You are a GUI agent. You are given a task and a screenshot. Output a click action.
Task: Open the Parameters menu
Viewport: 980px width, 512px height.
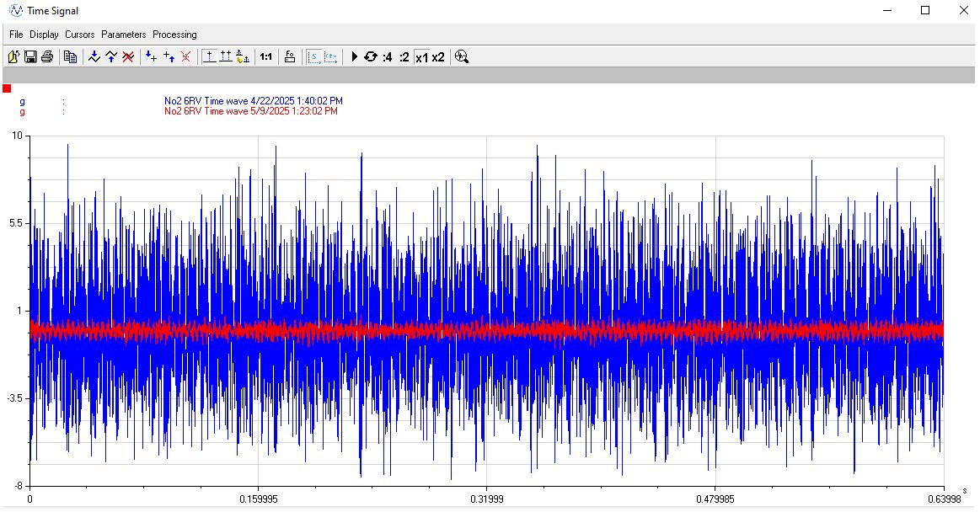124,35
